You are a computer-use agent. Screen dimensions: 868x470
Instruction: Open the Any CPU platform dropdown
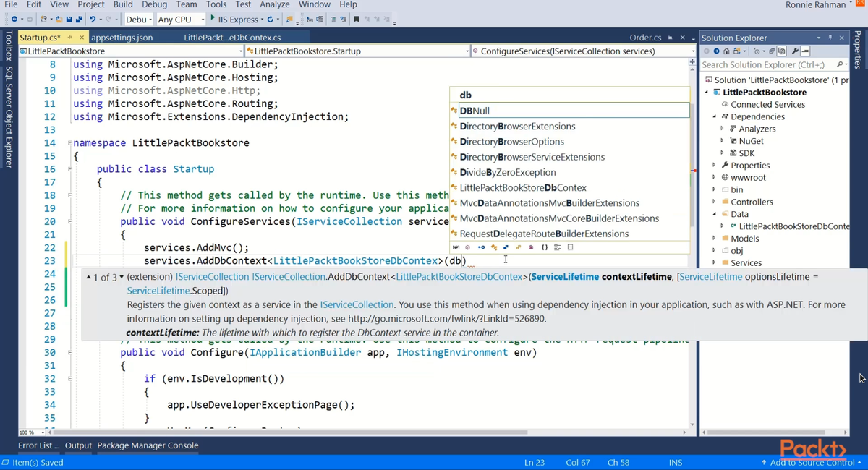(x=181, y=20)
